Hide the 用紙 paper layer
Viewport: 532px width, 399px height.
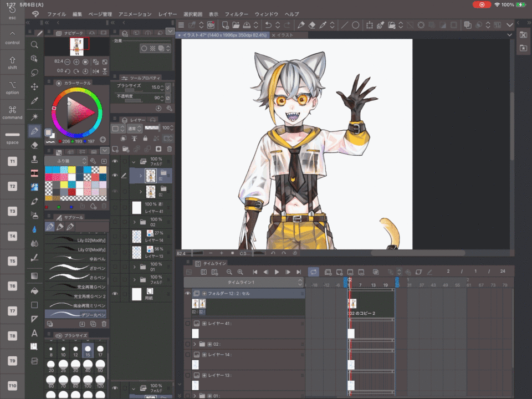(x=115, y=294)
